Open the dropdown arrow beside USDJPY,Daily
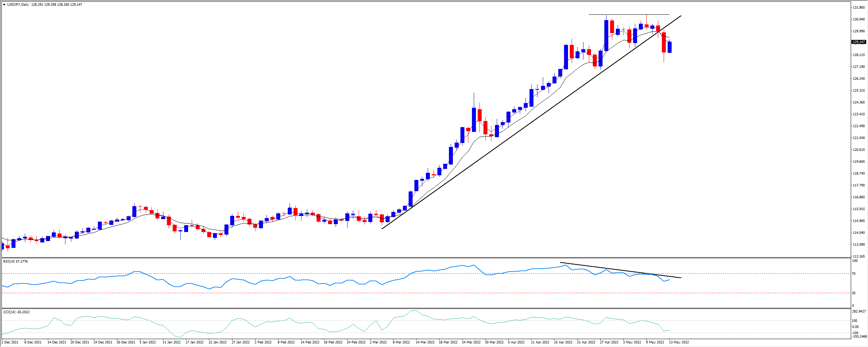This screenshot has width=868, height=347. pos(4,5)
